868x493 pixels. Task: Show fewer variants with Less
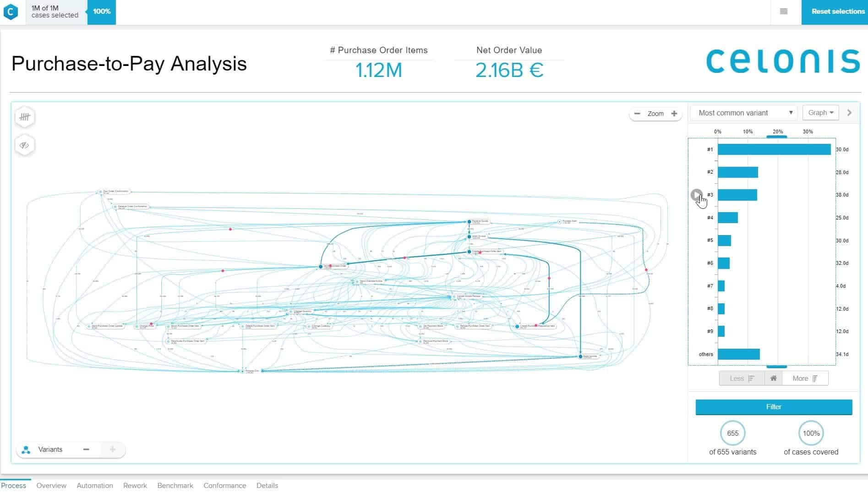click(x=742, y=378)
